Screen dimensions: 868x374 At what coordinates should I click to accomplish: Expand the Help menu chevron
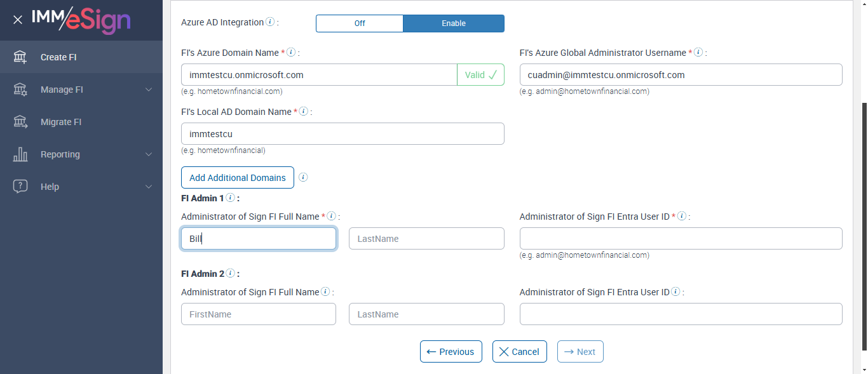(149, 187)
